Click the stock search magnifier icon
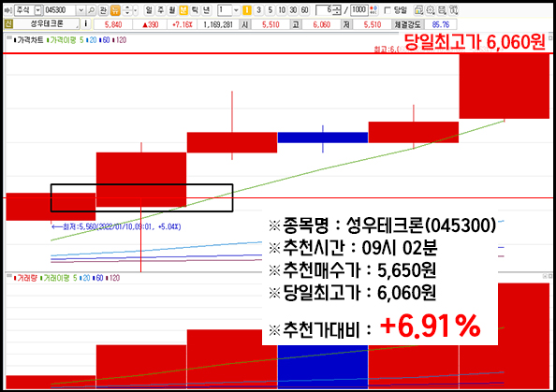 tap(91, 10)
